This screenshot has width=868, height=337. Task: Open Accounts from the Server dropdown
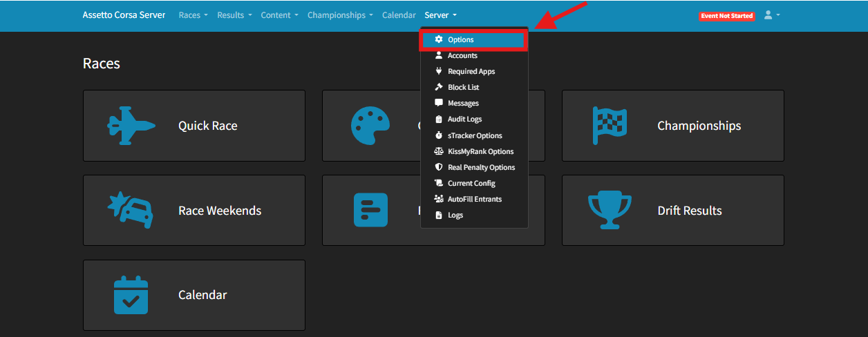click(474, 56)
